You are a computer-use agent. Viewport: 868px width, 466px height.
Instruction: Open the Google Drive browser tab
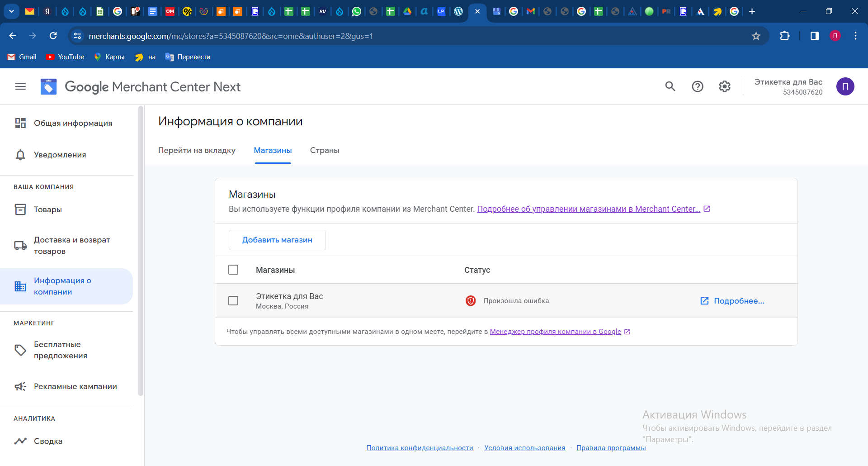407,11
